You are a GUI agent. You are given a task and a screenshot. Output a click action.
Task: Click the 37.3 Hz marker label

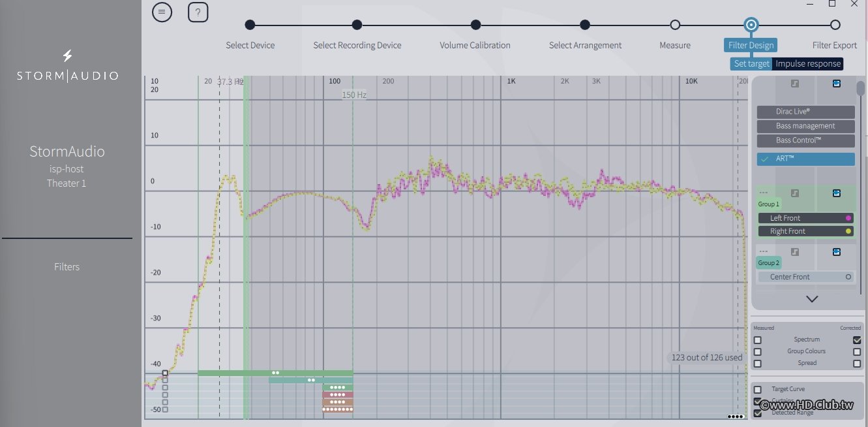[x=230, y=82]
